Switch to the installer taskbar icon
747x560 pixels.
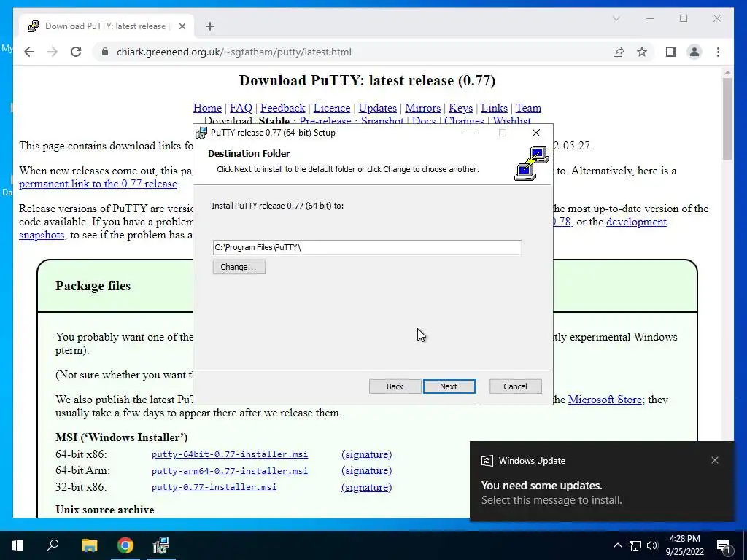(161, 545)
